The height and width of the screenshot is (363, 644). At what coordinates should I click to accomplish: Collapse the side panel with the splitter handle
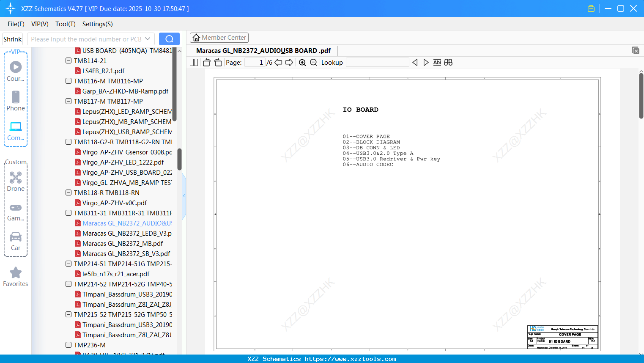(x=184, y=195)
